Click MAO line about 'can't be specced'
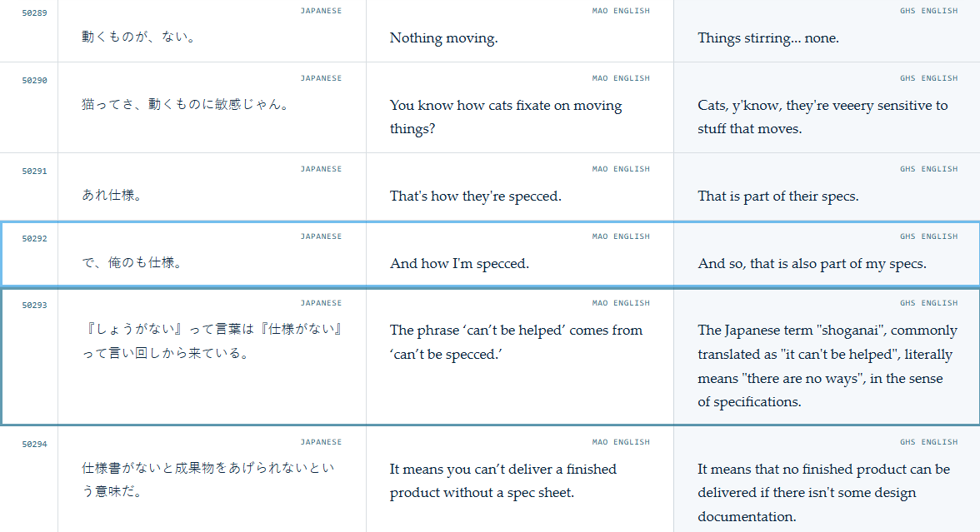 (517, 342)
